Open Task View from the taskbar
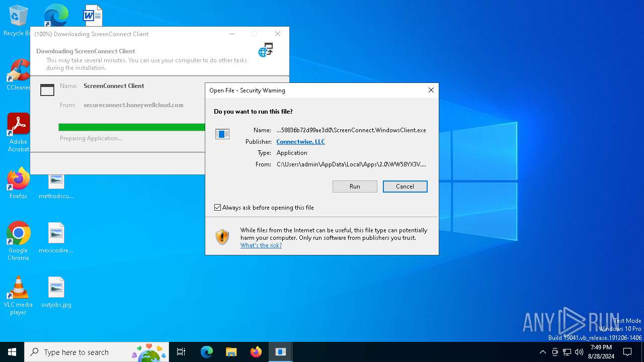The image size is (644, 362). click(181, 352)
